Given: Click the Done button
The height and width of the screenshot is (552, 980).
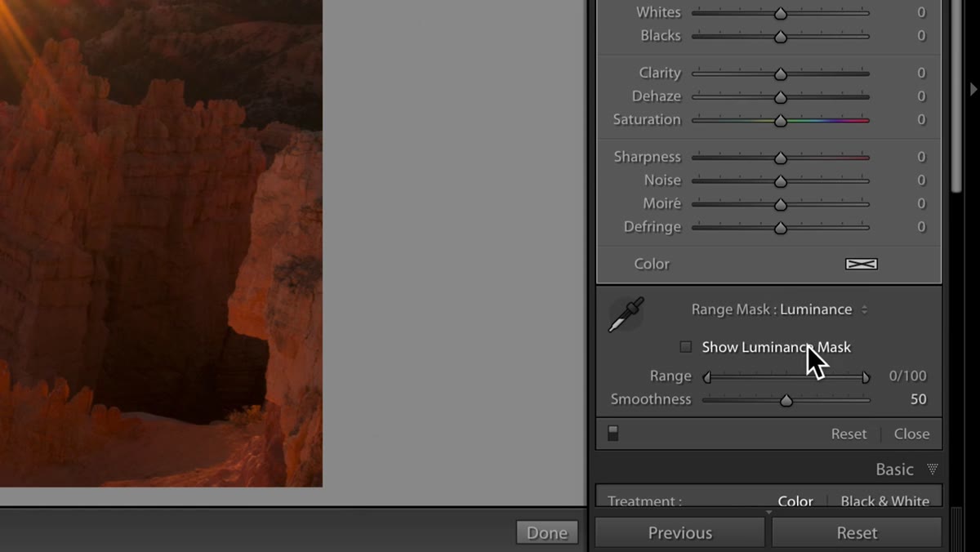Looking at the screenshot, I should [547, 532].
